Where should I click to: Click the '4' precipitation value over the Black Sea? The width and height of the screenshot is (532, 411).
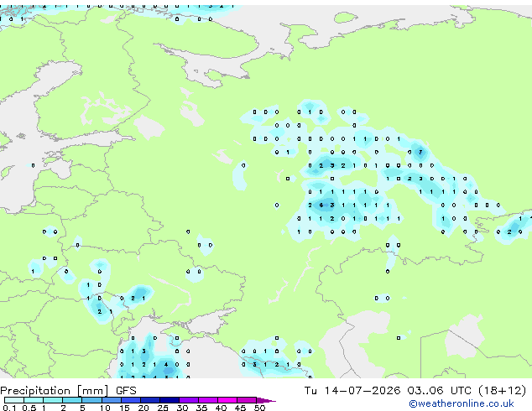(x=166, y=365)
